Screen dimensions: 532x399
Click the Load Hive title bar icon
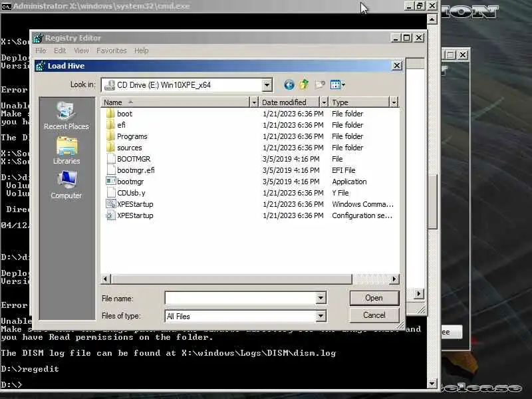41,66
